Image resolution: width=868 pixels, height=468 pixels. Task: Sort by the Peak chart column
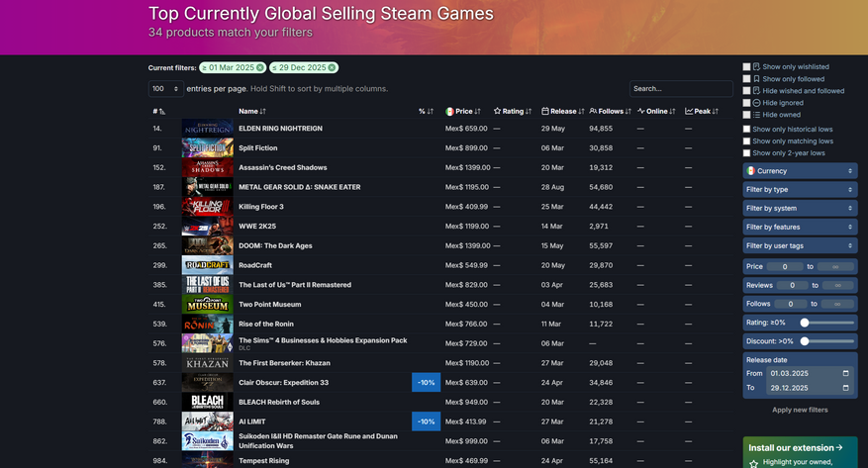[x=702, y=111]
